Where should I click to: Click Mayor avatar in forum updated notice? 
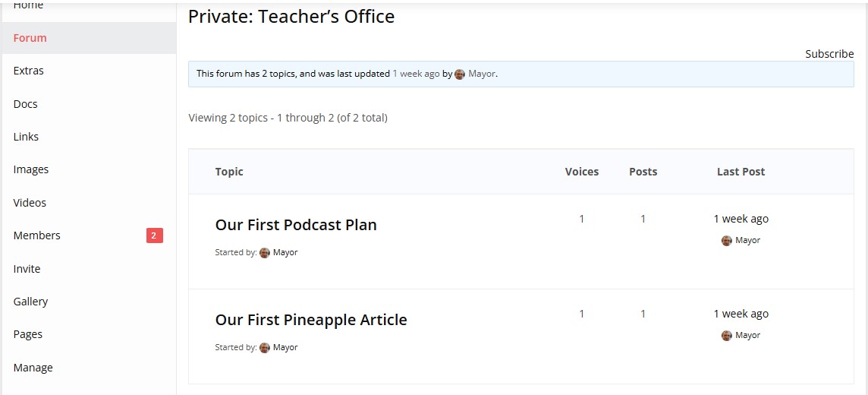pyautogui.click(x=460, y=74)
